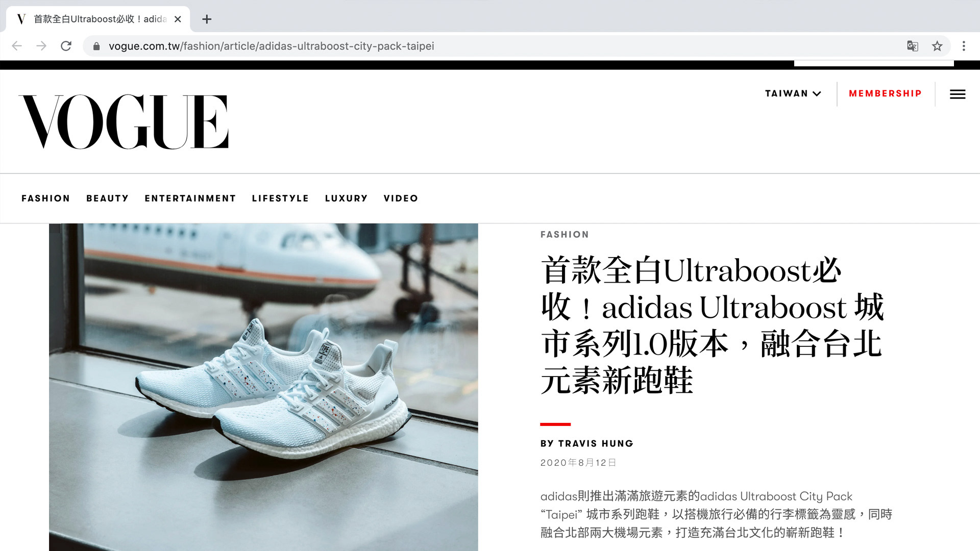Open the VIDEO section
Viewport: 980px width, 551px height.
click(x=401, y=198)
